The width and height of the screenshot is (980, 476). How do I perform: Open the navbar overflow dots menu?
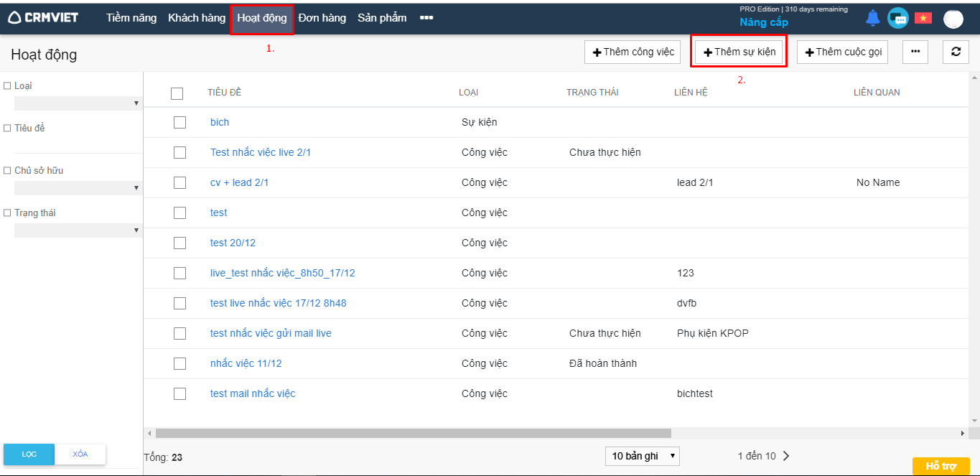426,18
